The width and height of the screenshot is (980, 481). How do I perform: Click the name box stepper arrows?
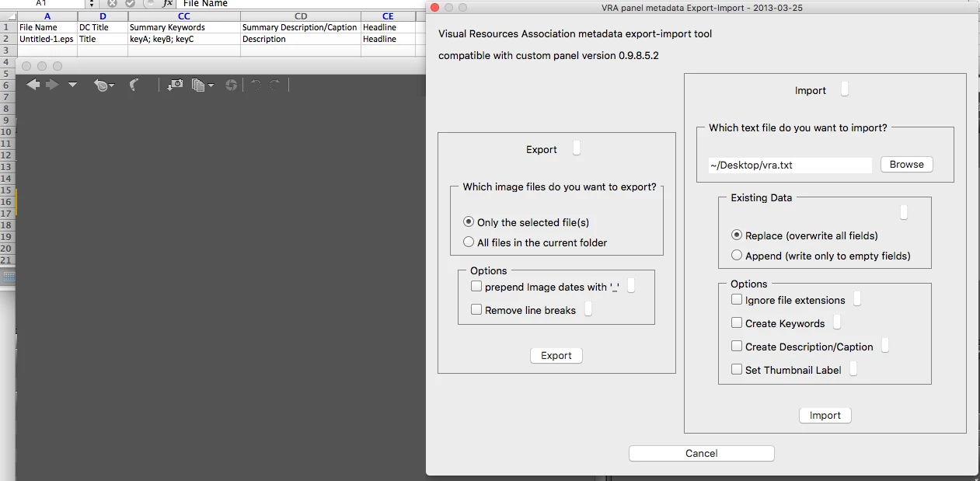(x=92, y=4)
